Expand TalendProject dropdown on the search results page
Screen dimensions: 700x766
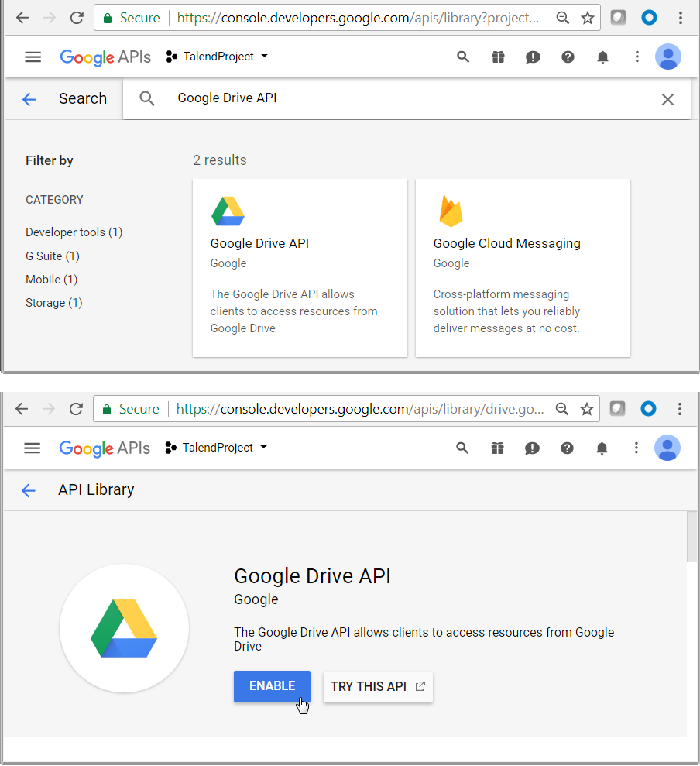[218, 57]
